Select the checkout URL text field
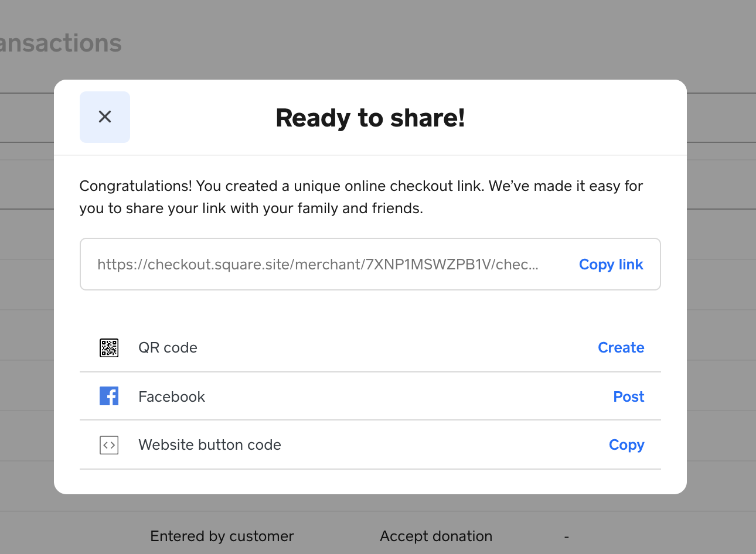 point(318,265)
